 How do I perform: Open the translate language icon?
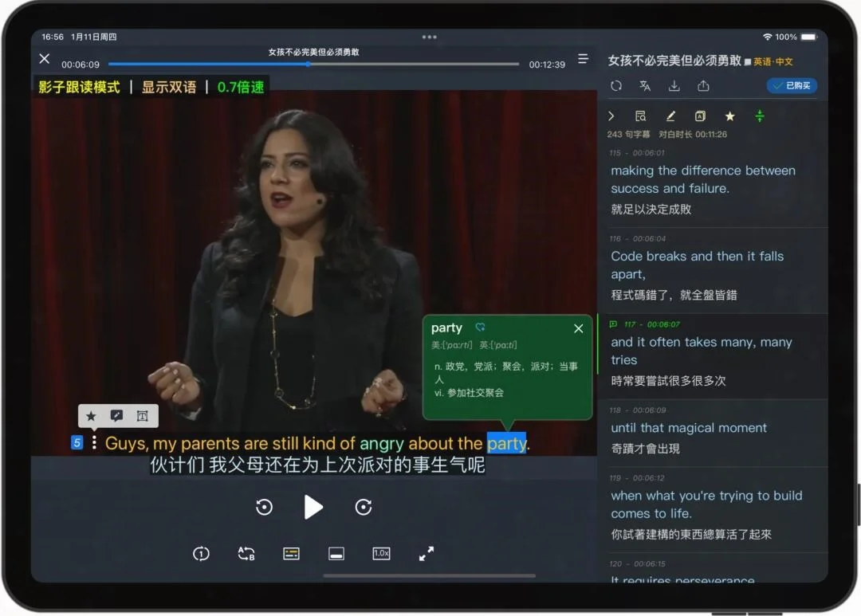pyautogui.click(x=645, y=85)
